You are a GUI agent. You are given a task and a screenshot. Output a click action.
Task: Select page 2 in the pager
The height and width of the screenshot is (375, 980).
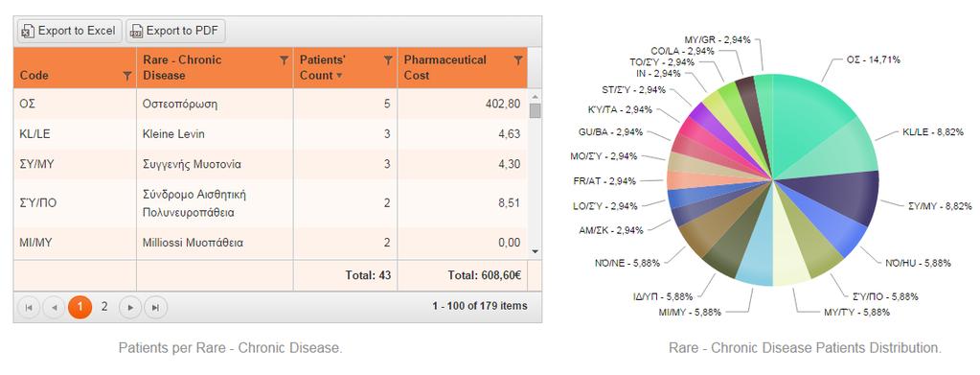pos(104,307)
